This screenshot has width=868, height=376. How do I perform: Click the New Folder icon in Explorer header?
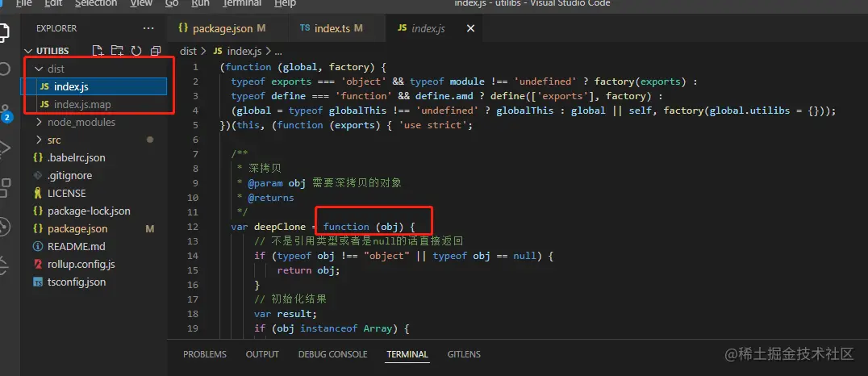click(x=117, y=51)
